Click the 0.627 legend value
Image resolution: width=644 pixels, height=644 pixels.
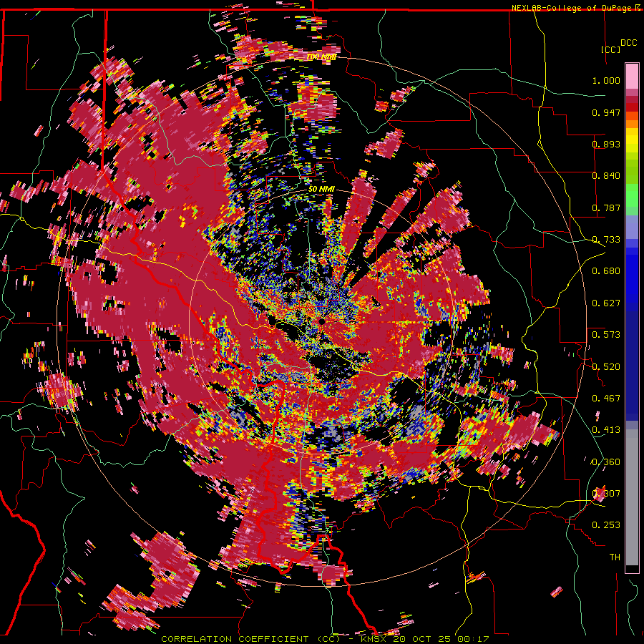[606, 303]
